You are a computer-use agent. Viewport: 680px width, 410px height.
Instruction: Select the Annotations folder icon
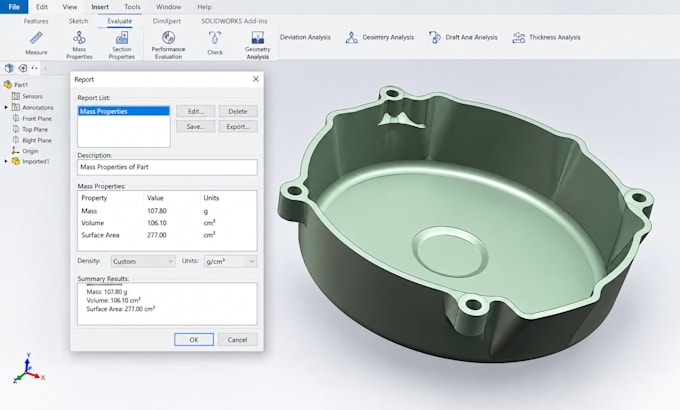coord(16,107)
